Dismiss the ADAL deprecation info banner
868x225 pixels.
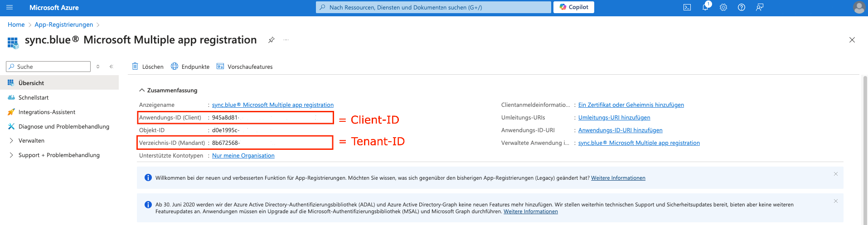836,201
